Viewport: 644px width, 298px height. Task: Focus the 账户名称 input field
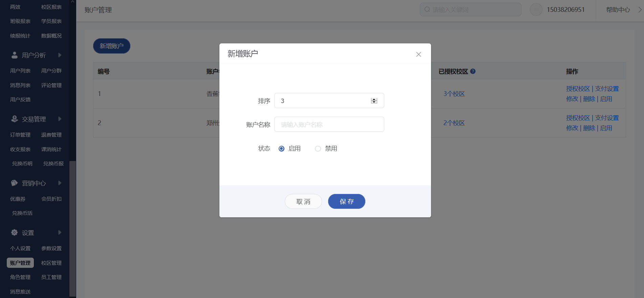[329, 124]
